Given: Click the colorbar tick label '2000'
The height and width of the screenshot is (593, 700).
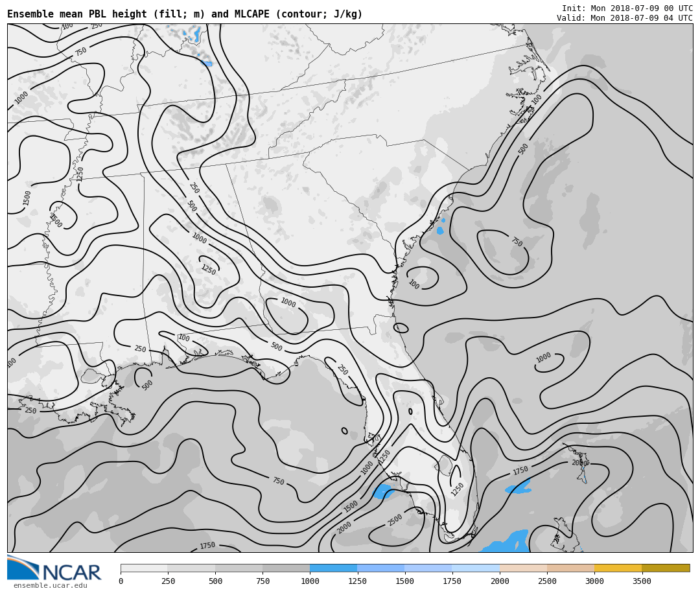Looking at the screenshot, I should click(500, 581).
